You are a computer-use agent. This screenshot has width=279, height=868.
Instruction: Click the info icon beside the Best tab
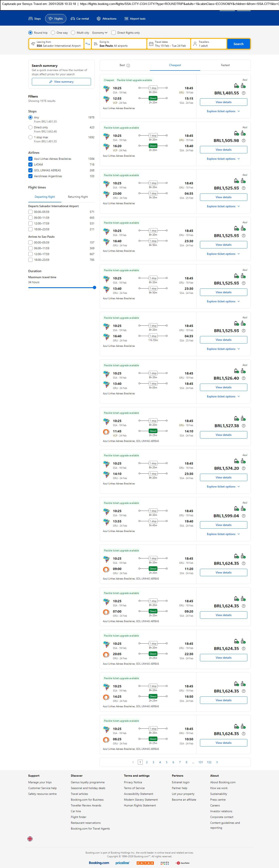(128, 65)
